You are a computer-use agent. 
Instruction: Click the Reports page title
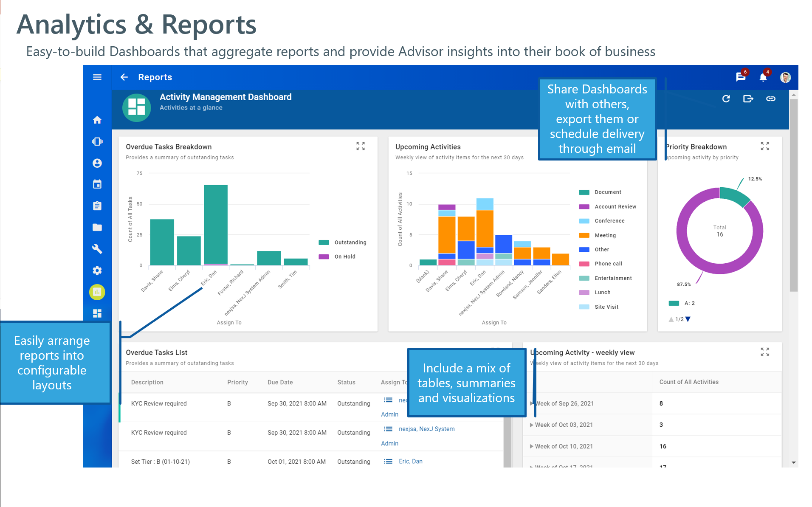click(155, 77)
